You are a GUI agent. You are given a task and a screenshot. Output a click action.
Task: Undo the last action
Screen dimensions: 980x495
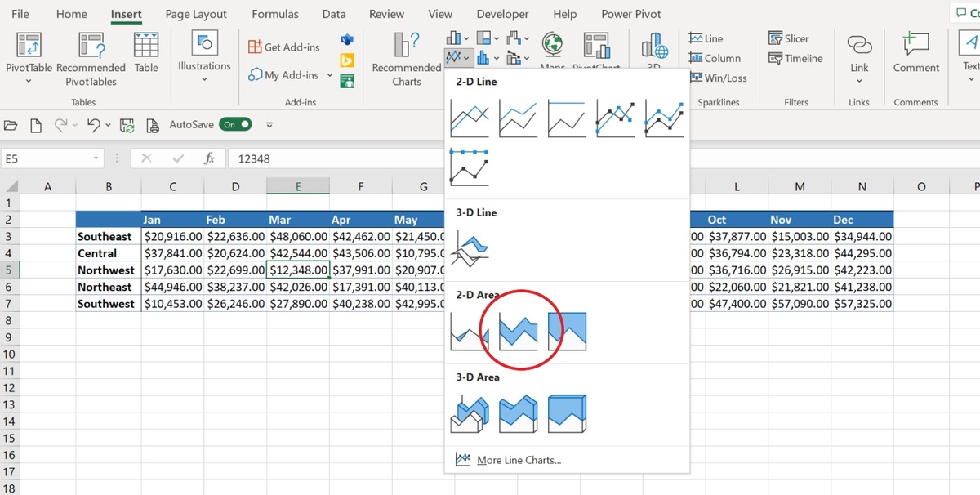[96, 125]
